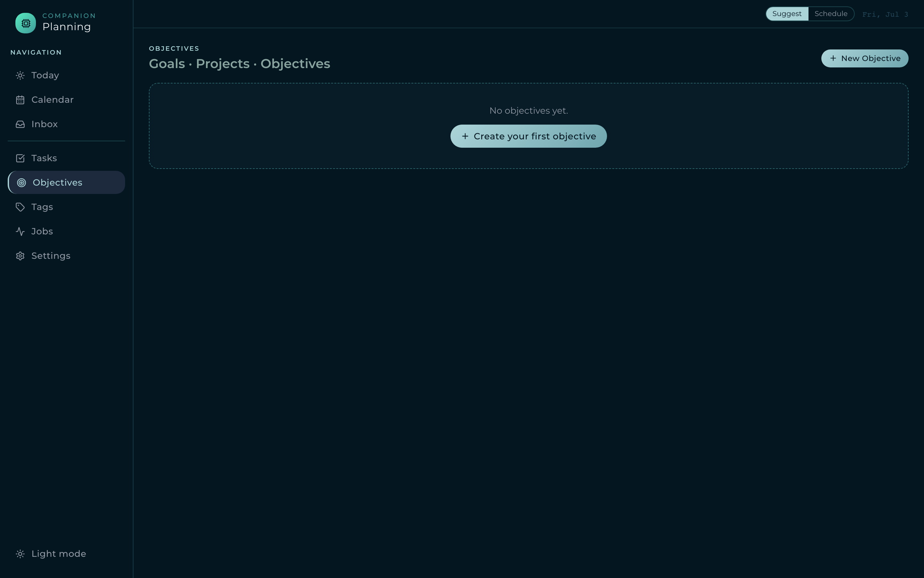Click the Tags label icon
Image resolution: width=924 pixels, height=578 pixels.
[x=20, y=207]
